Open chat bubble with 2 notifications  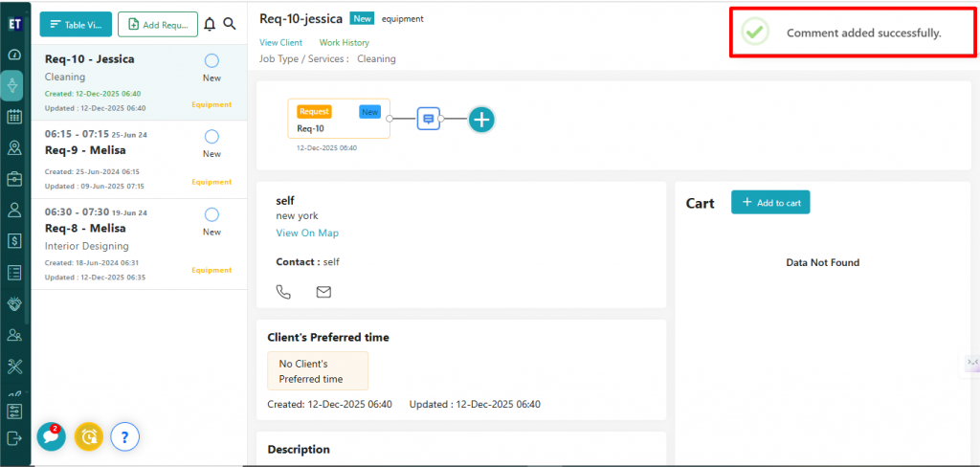[50, 436]
